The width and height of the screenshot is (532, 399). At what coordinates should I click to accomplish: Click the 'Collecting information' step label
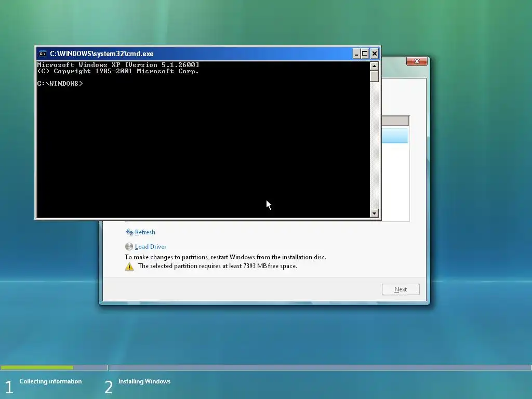[50, 381]
